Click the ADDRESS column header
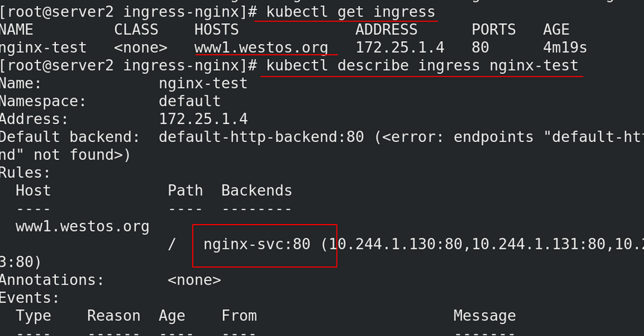644x336 pixels. click(386, 30)
